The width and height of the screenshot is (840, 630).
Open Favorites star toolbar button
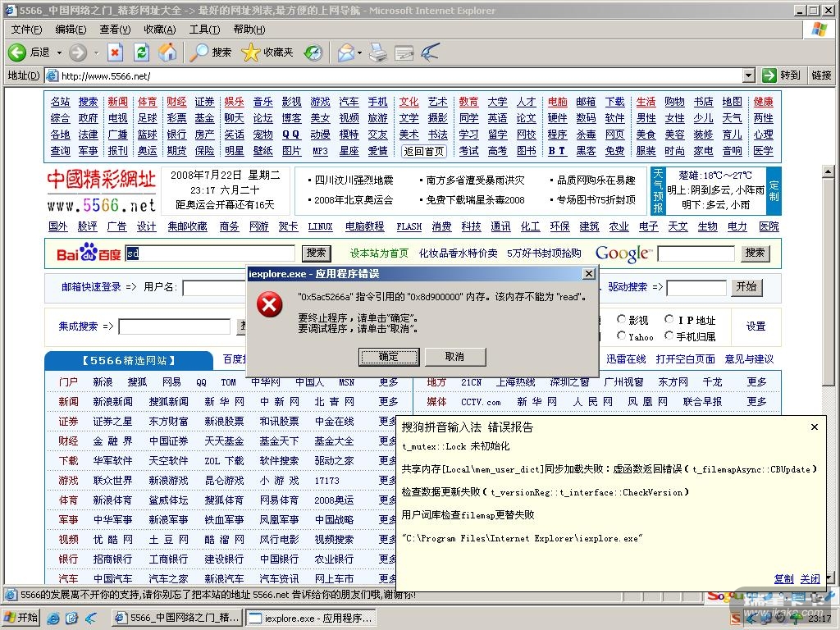[x=267, y=52]
